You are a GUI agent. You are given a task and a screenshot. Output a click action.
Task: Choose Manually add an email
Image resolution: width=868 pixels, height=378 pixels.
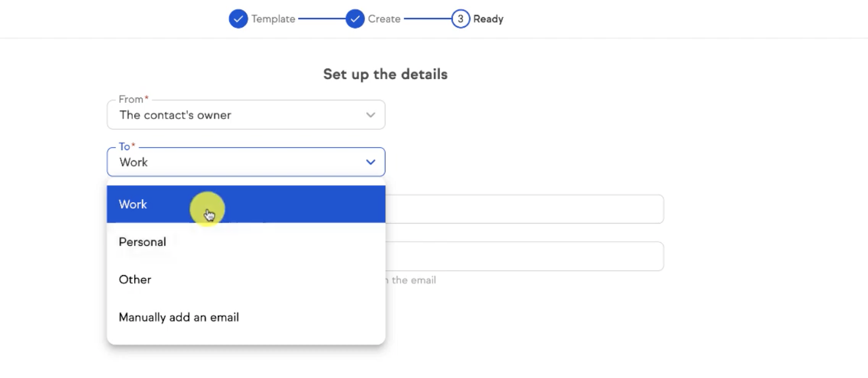coord(178,317)
